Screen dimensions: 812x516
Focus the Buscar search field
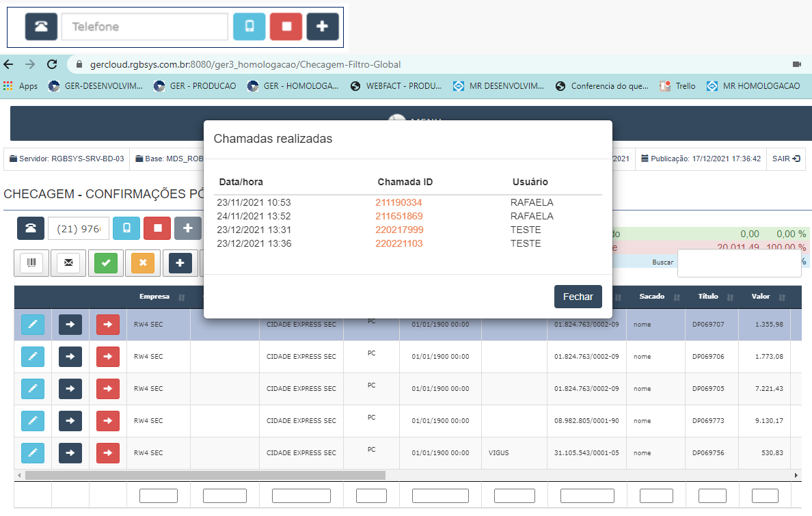tap(739, 263)
